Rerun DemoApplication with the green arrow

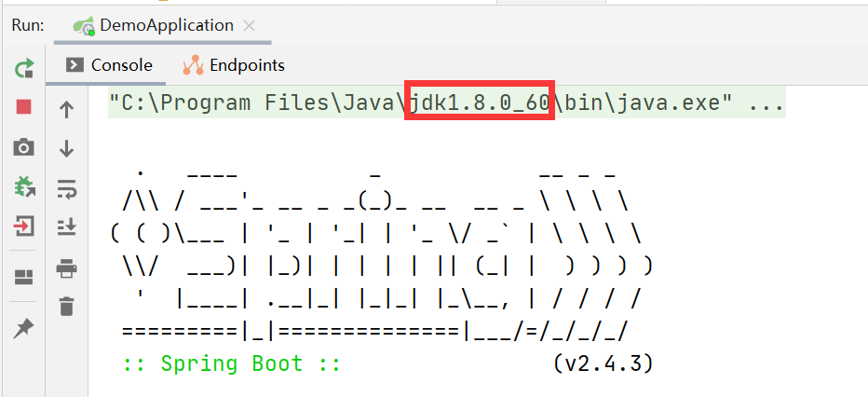[24, 68]
